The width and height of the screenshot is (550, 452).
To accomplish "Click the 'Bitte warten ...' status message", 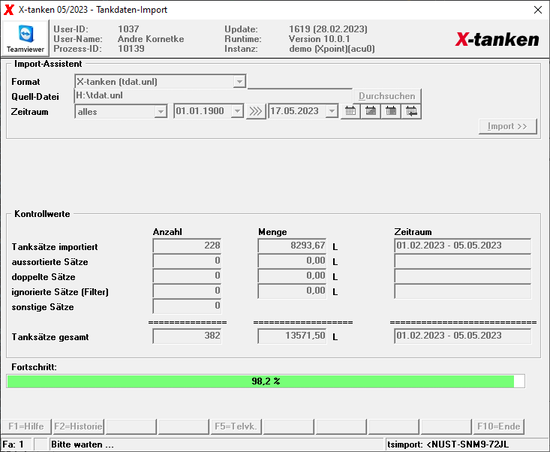I will (x=82, y=445).
